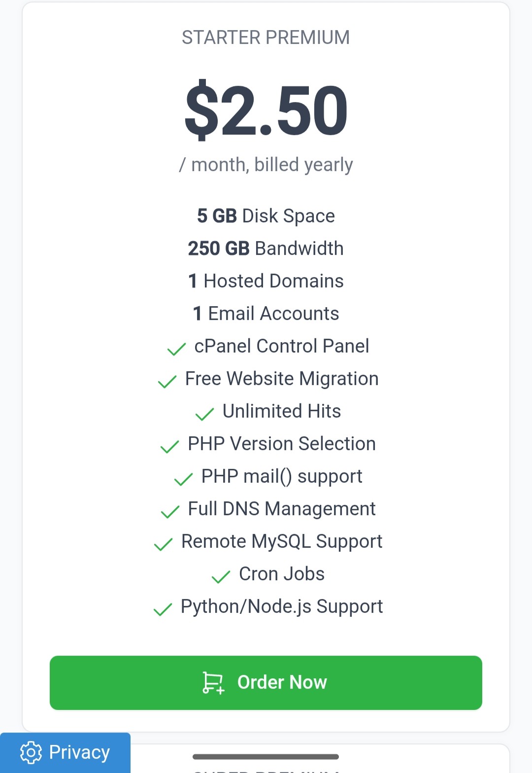Tap the $2.50 price text
Viewport: 532px width, 773px height.
coord(266,110)
